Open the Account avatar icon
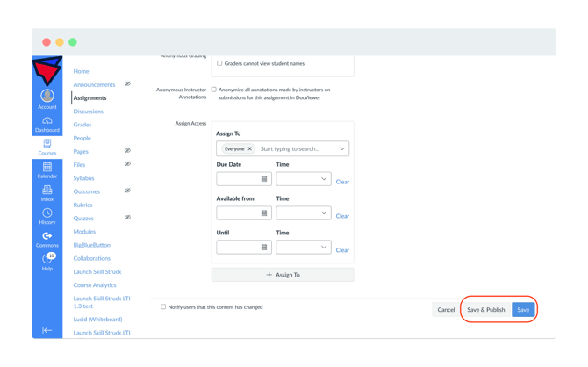Viewport: 588px width, 367px height. 47,96
